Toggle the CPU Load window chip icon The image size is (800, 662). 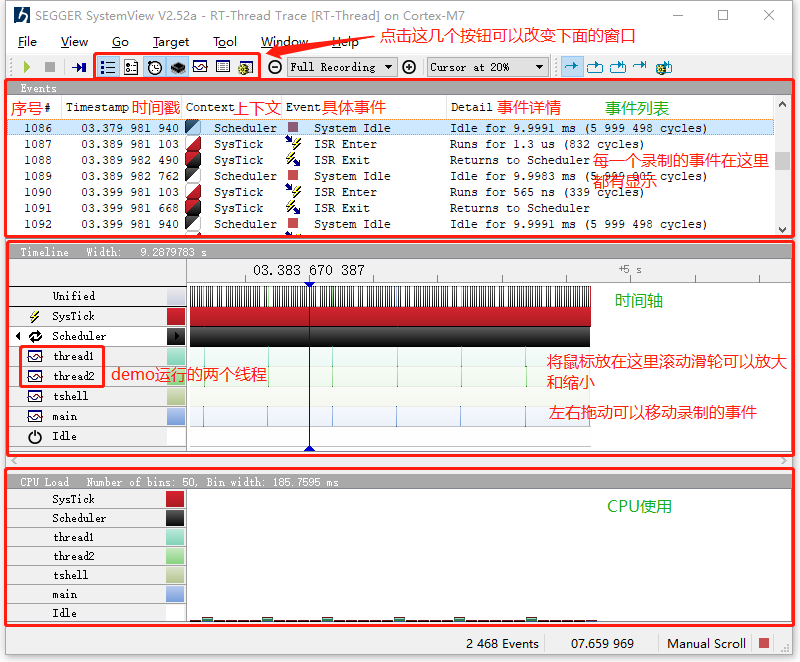pyautogui.click(x=177, y=67)
